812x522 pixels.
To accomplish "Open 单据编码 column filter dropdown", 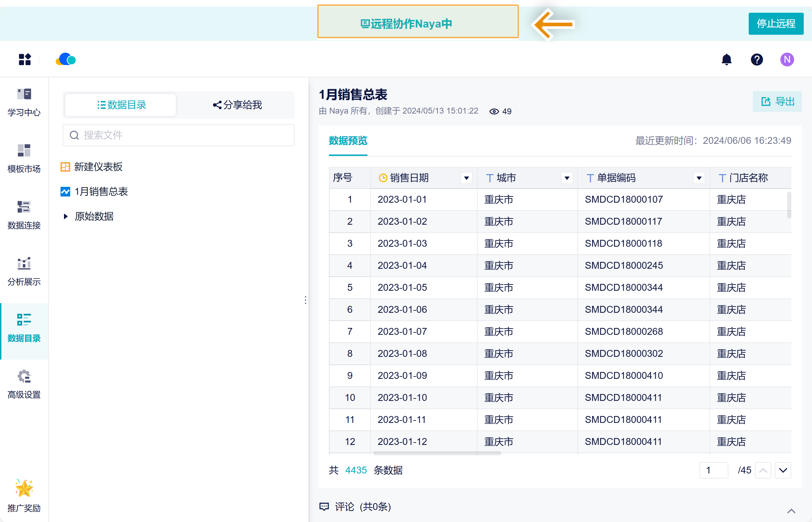I will click(699, 178).
